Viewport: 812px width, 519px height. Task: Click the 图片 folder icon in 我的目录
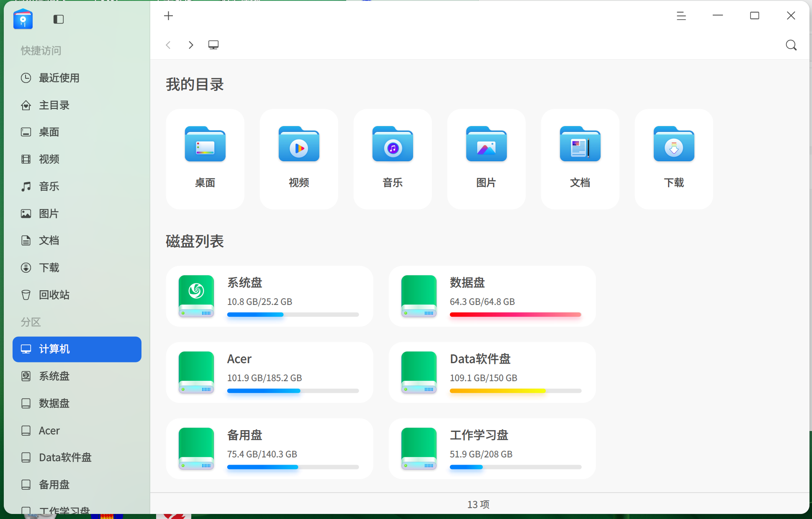[486, 144]
